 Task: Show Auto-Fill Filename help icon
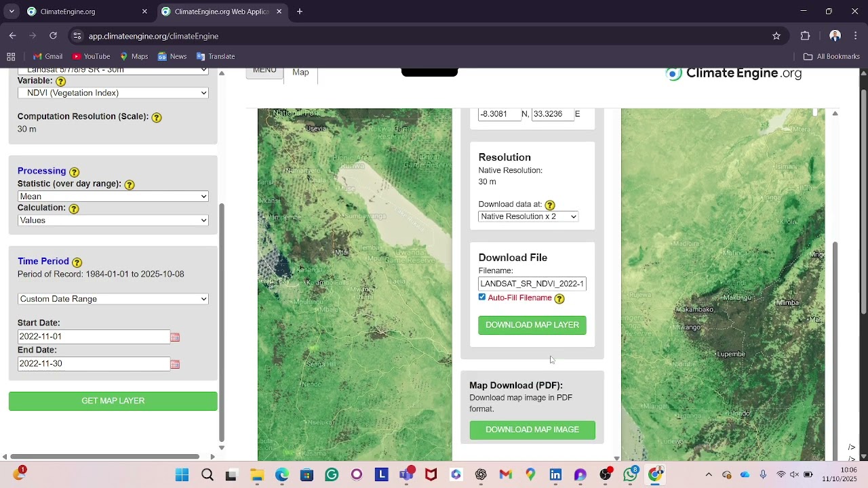coord(559,298)
